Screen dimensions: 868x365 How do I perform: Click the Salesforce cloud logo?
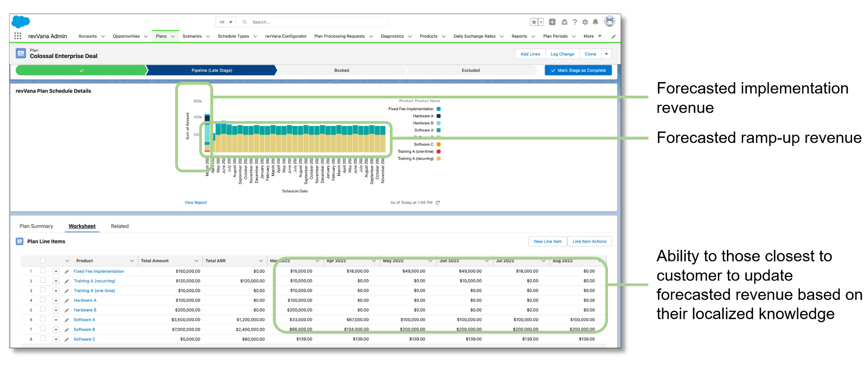tap(20, 22)
